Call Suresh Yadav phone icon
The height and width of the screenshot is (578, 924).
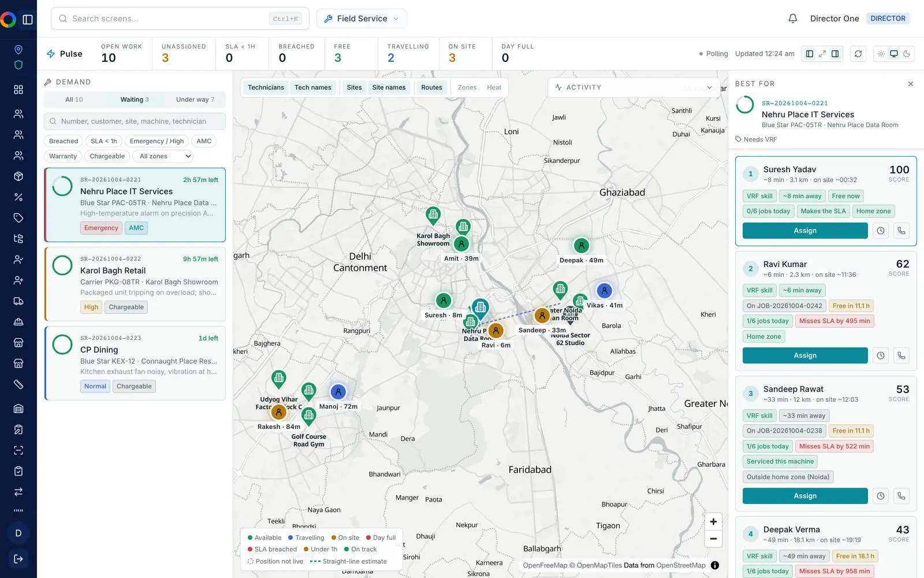click(901, 231)
